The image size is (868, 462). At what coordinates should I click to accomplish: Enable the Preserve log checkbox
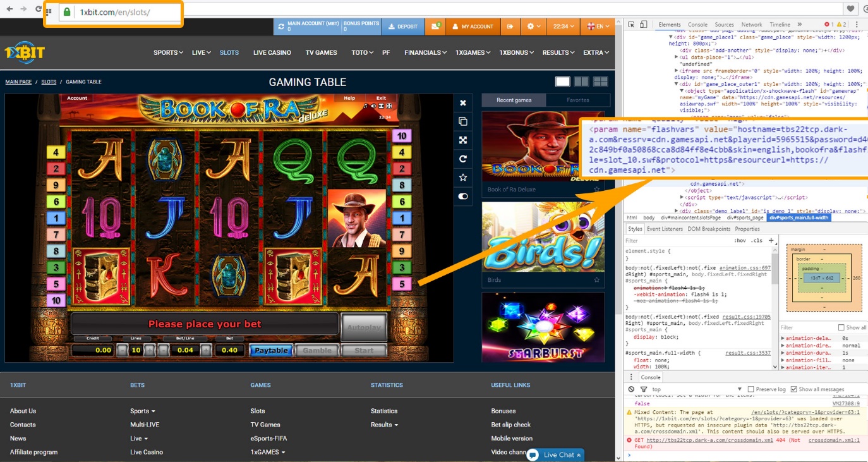(x=751, y=389)
